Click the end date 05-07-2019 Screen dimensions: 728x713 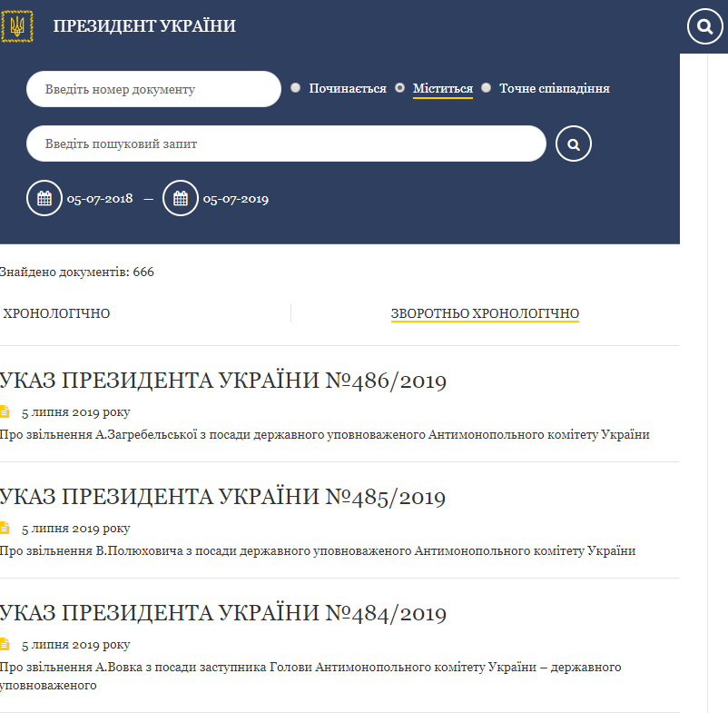235,199
